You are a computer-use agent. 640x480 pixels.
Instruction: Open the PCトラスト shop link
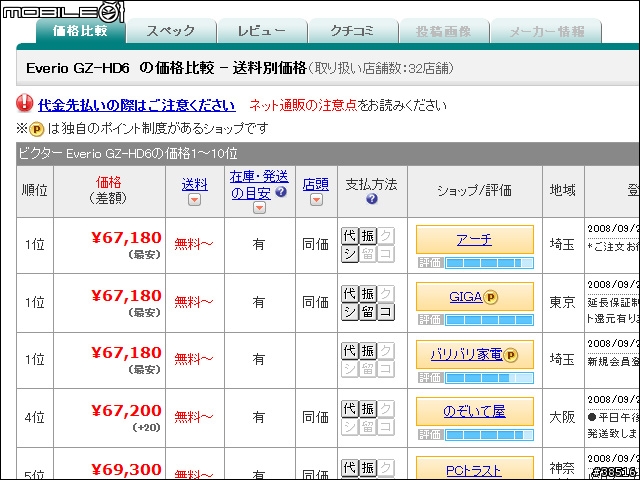click(x=473, y=471)
